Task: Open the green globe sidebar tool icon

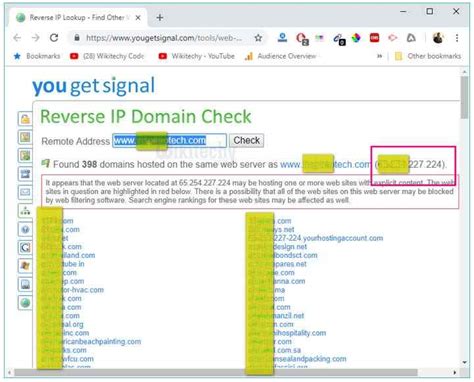Action: tap(25, 303)
